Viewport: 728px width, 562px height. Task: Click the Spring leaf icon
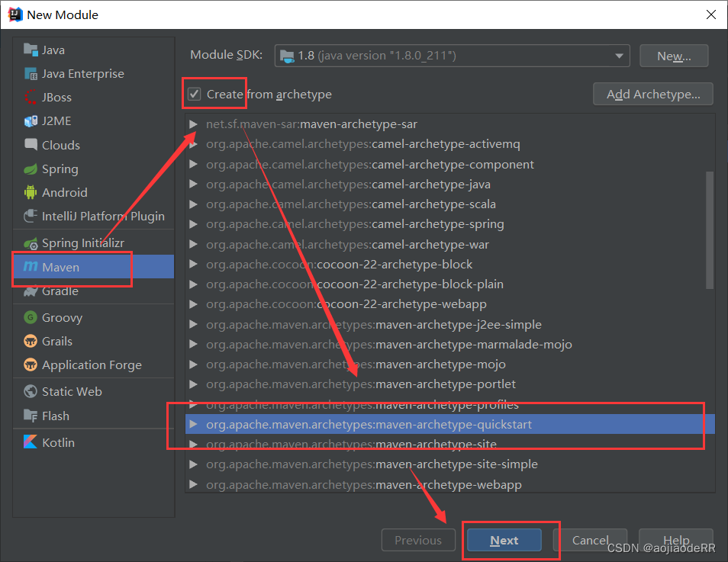[31, 169]
